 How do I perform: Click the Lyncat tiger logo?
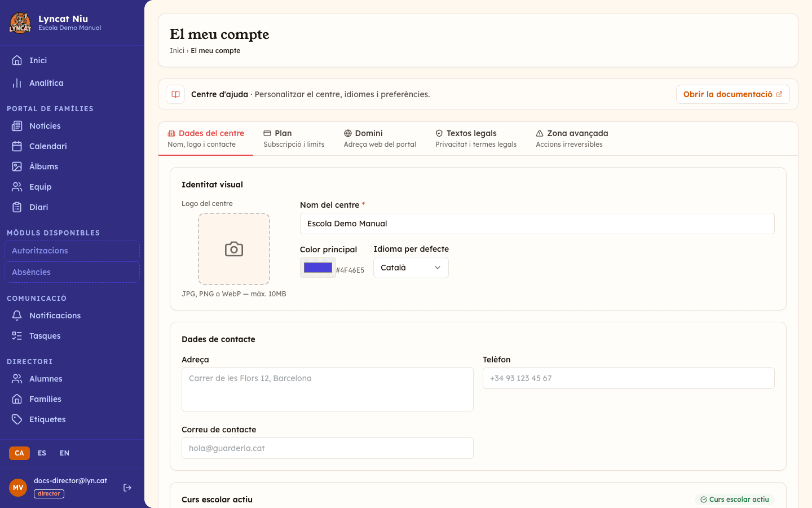point(20,23)
